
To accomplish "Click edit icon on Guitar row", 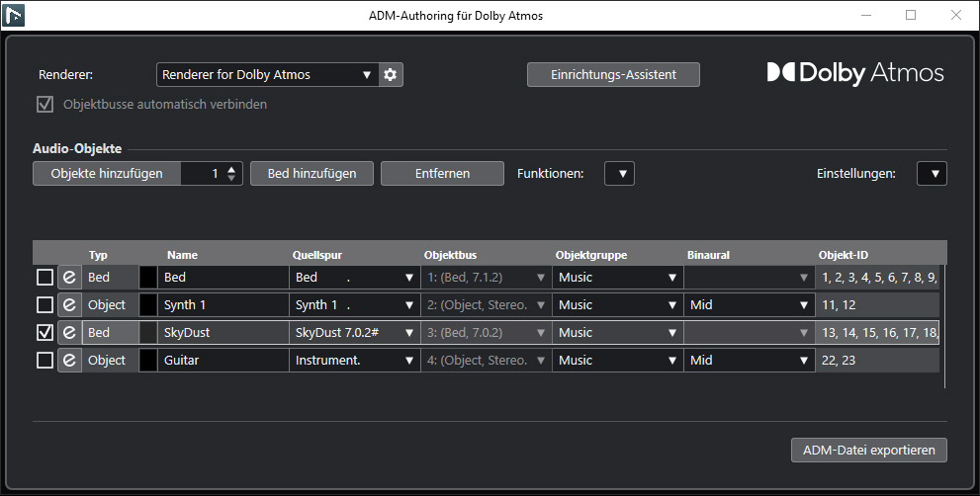I will click(69, 361).
